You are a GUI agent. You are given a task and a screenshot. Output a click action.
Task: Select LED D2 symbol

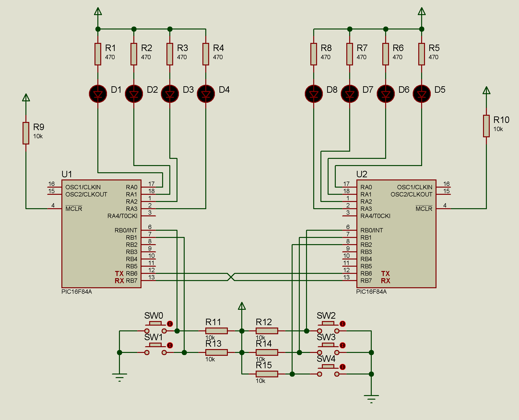point(134,94)
